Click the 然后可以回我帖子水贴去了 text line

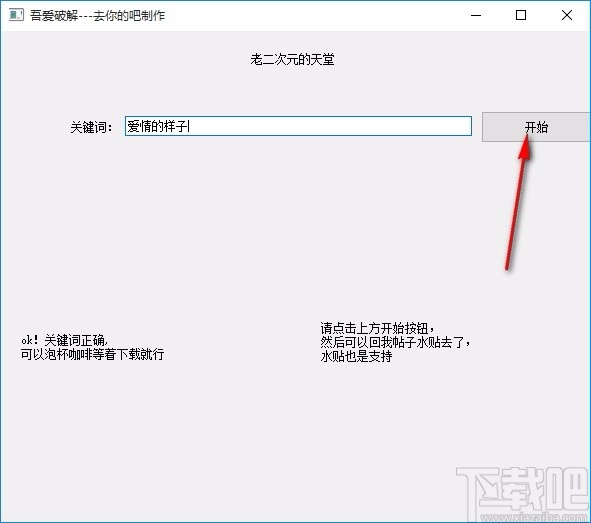395,342
